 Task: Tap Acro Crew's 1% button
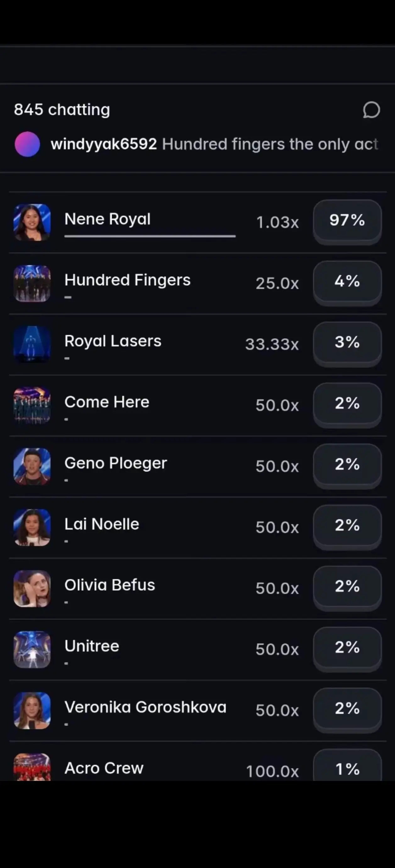(348, 765)
